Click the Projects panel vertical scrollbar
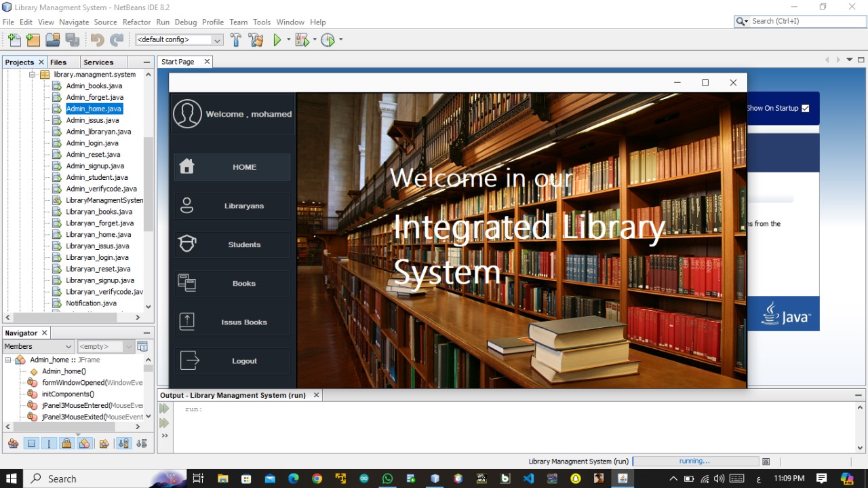This screenshot has width=868, height=488. point(149,183)
